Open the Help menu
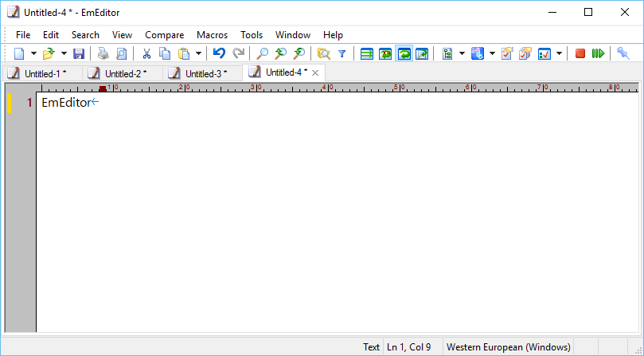The width and height of the screenshot is (644, 356). [333, 35]
